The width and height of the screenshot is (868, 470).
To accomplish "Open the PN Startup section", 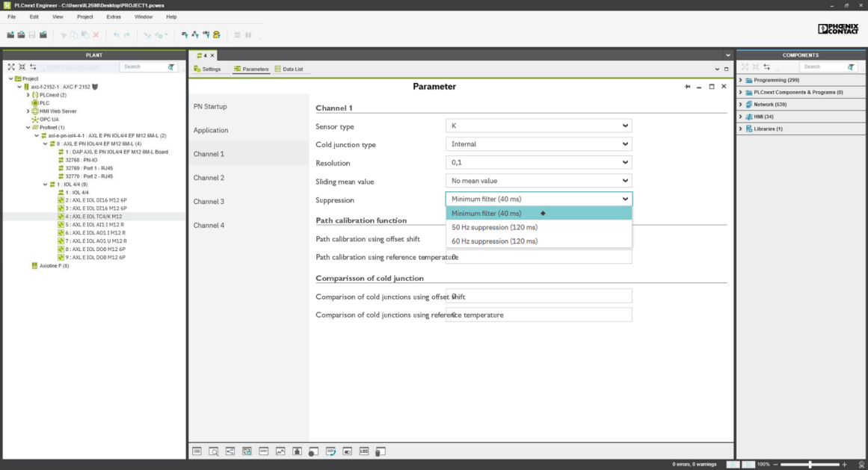I will pos(210,106).
